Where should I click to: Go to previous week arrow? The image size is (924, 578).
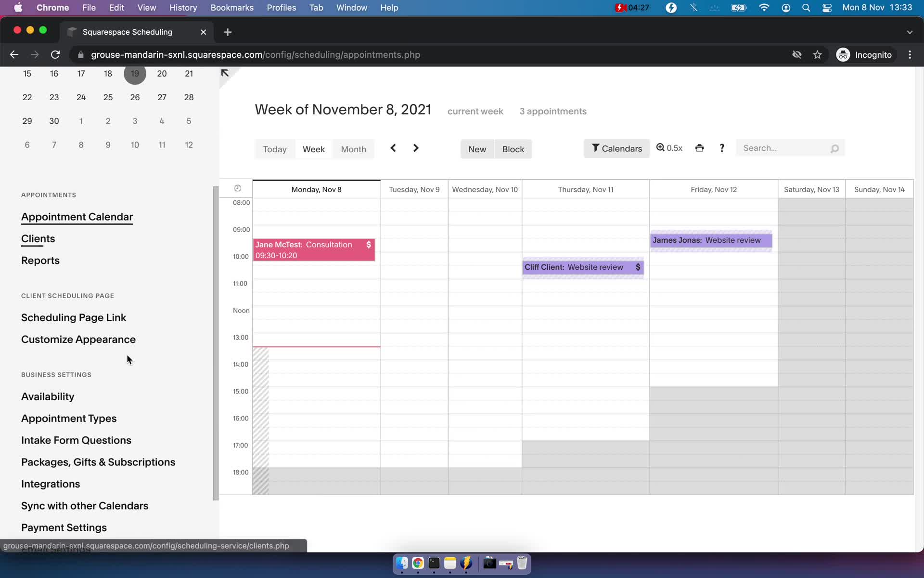[x=393, y=148]
